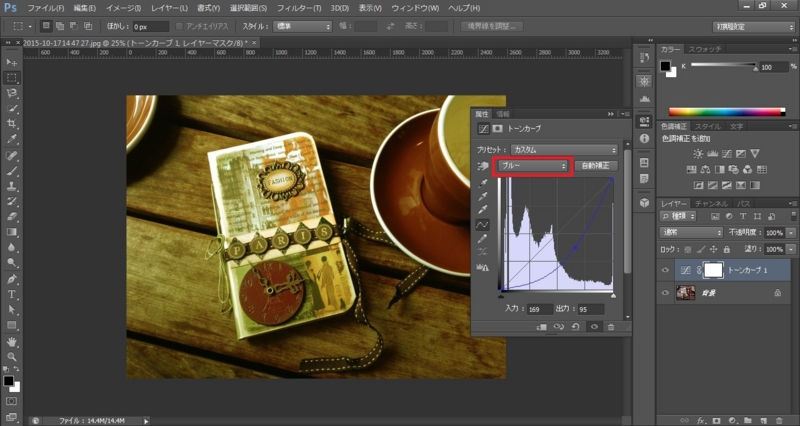Select the Lasso tool

(12, 93)
